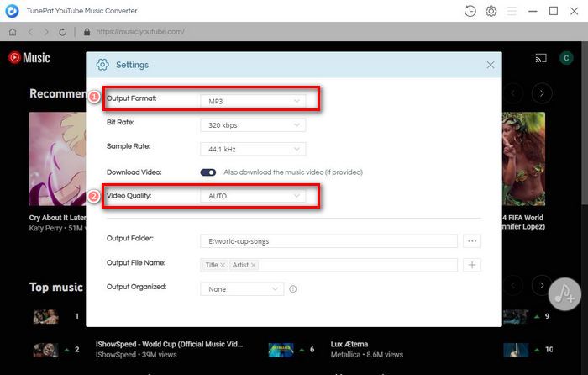Remove the Artist tag from file name
Viewport: 588px width, 375px height.
click(254, 265)
